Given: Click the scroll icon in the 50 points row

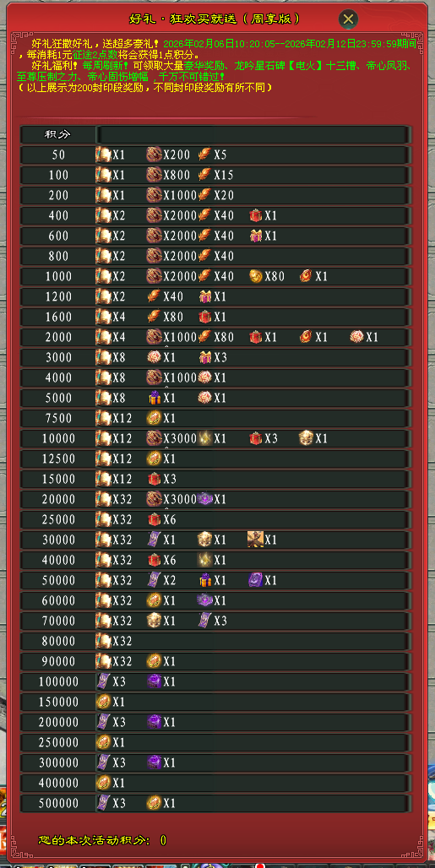Looking at the screenshot, I should pos(104,155).
